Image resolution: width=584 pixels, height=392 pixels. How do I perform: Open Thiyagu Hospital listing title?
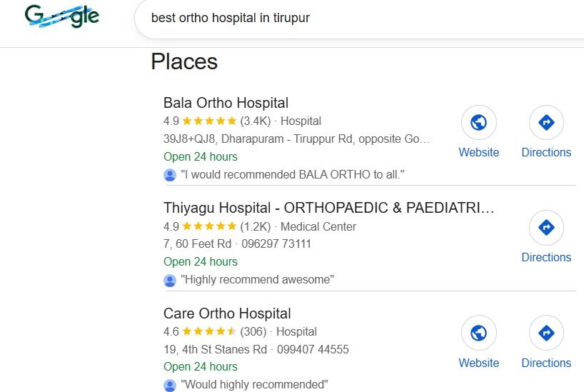click(328, 208)
